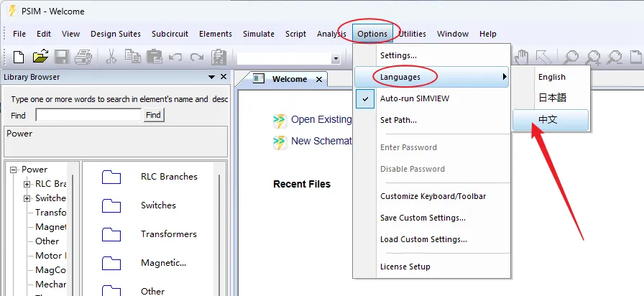
Task: Select 中文 language option
Action: coord(551,120)
